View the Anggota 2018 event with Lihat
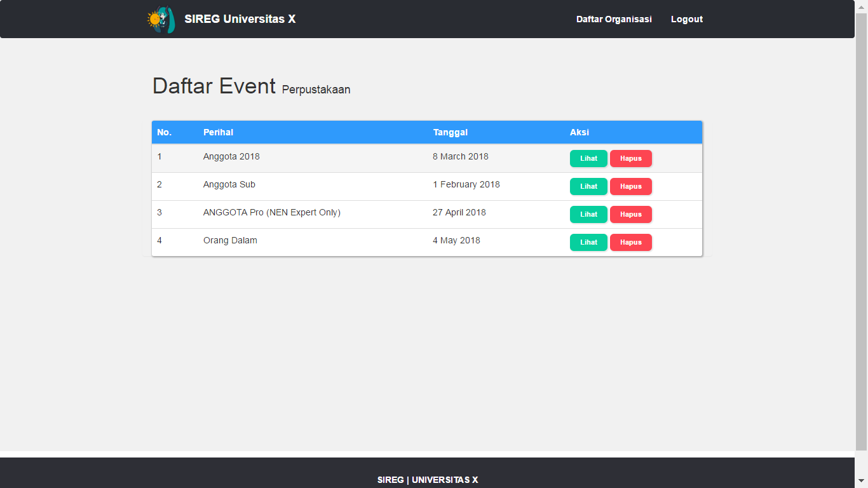Image resolution: width=868 pixels, height=488 pixels. (x=588, y=158)
